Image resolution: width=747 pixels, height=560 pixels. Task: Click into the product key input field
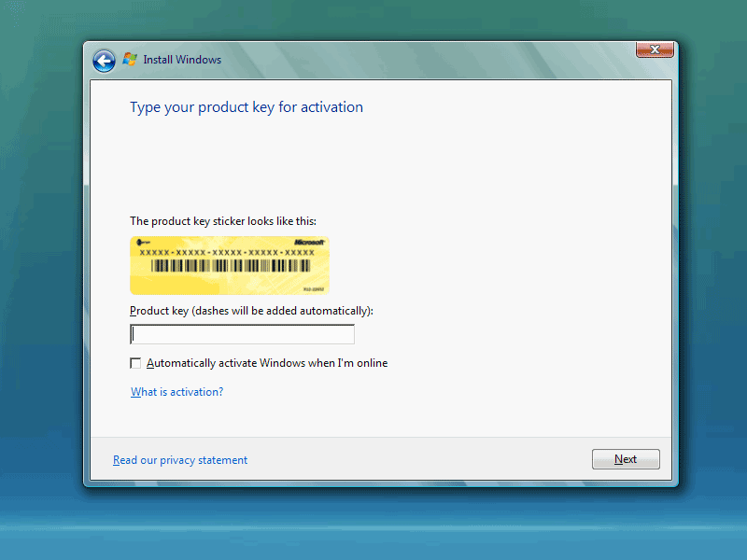tap(242, 334)
